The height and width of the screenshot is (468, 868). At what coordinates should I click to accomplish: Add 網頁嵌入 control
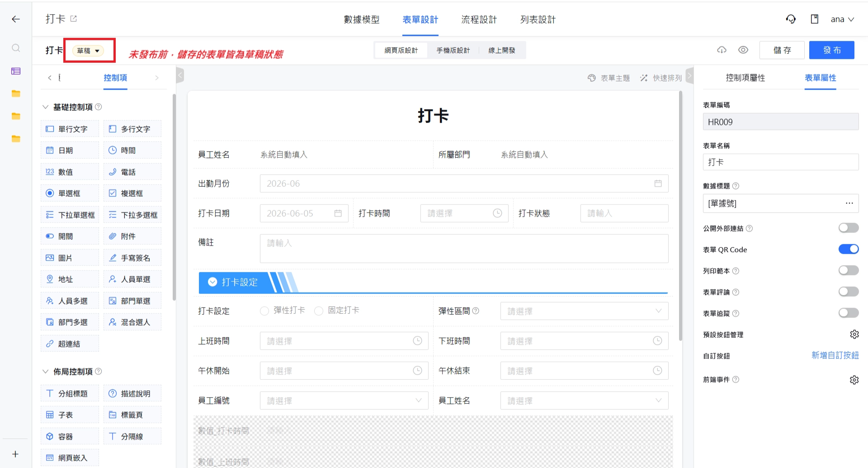(70, 458)
